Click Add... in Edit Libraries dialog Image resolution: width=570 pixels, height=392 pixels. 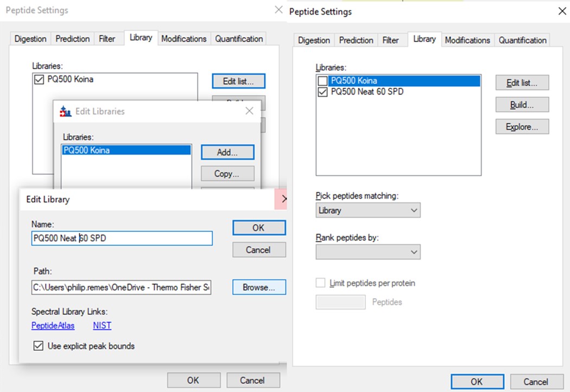[227, 152]
